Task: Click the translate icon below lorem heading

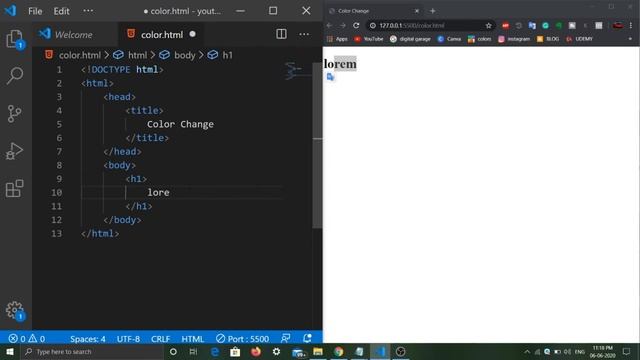Action: click(x=330, y=77)
